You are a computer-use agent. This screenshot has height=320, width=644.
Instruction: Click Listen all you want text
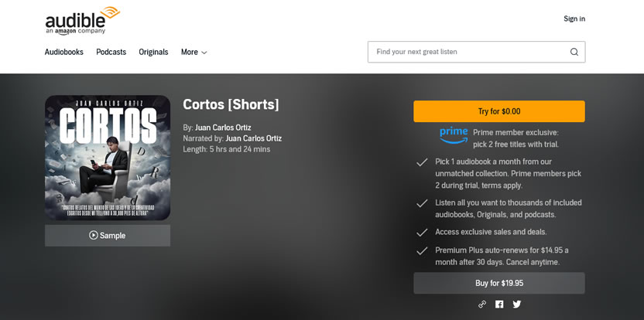[509, 209]
